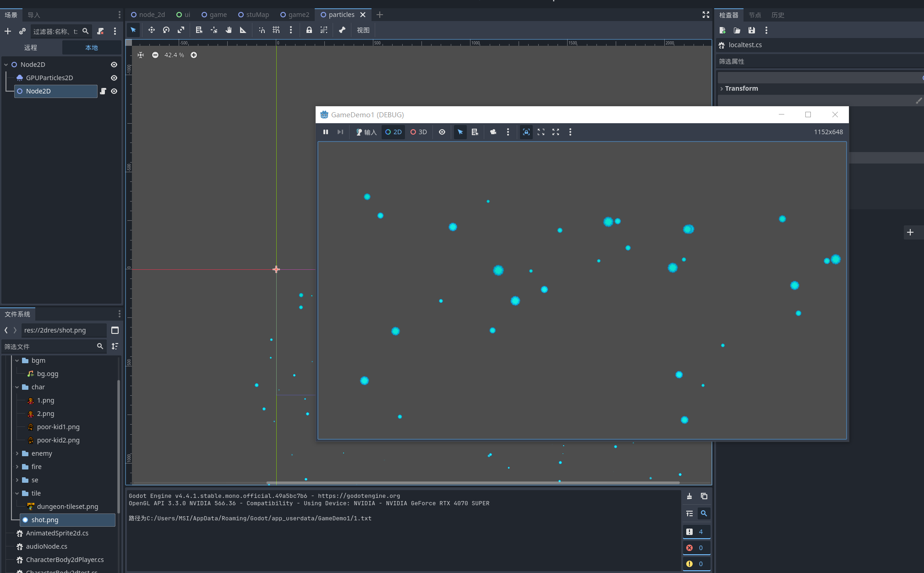924x573 pixels.
Task: Expand the enemy folder
Action: [17, 453]
